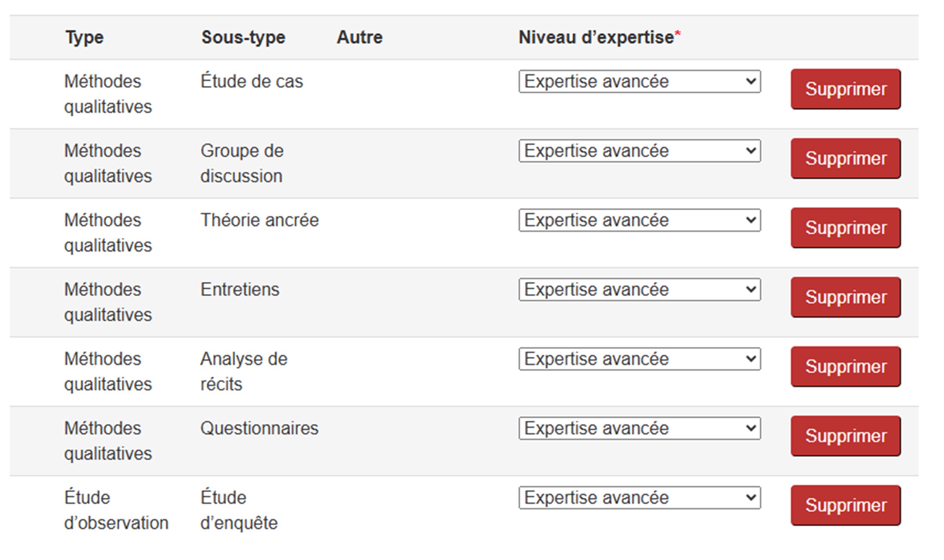Delete the Étude d'enquête row
This screenshot has height=560, width=944.
pyautogui.click(x=845, y=505)
